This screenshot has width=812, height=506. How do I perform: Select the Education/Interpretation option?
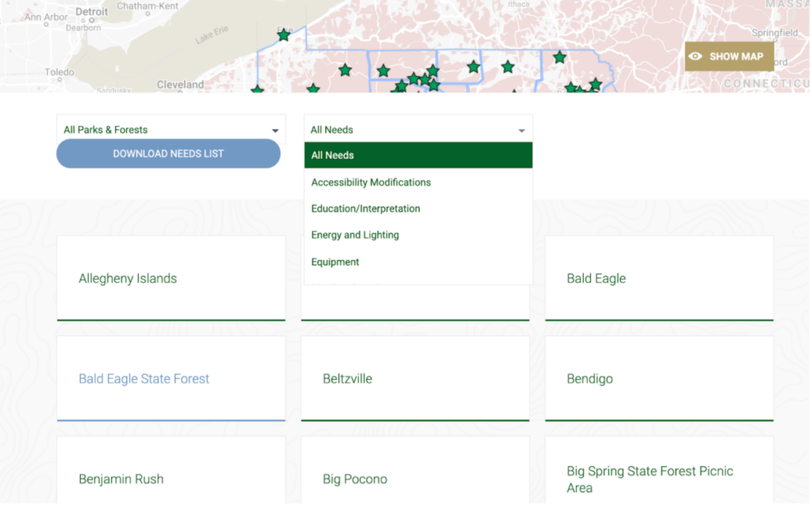tap(366, 209)
